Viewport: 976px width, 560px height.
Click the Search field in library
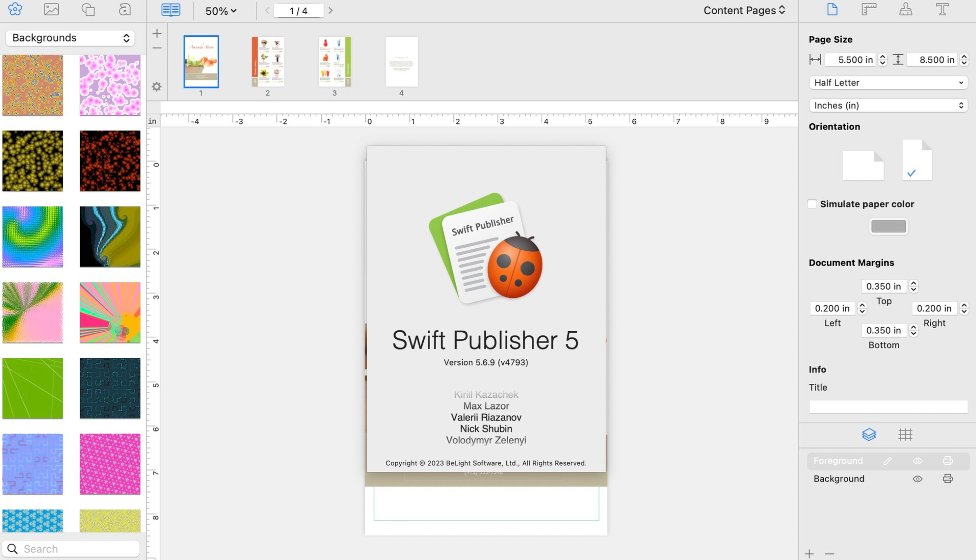(70, 549)
